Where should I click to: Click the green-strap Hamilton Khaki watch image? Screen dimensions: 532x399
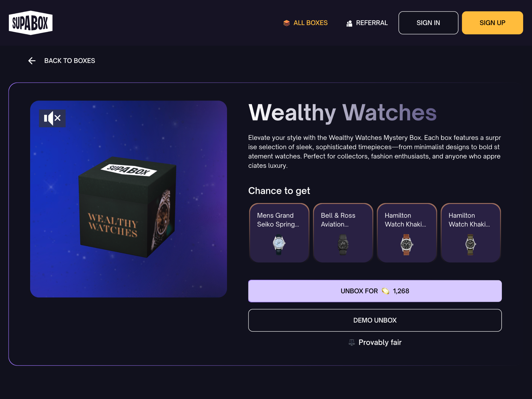click(470, 245)
